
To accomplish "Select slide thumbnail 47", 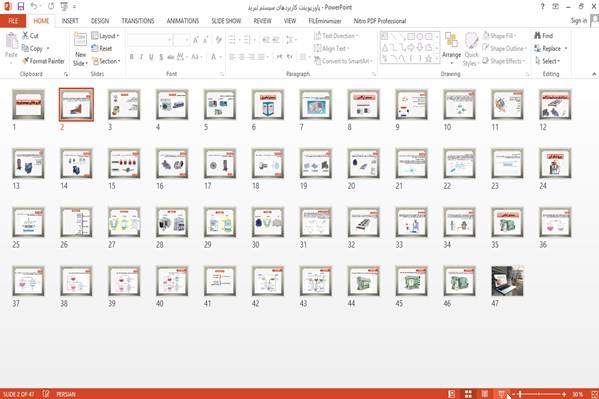I will click(x=507, y=281).
